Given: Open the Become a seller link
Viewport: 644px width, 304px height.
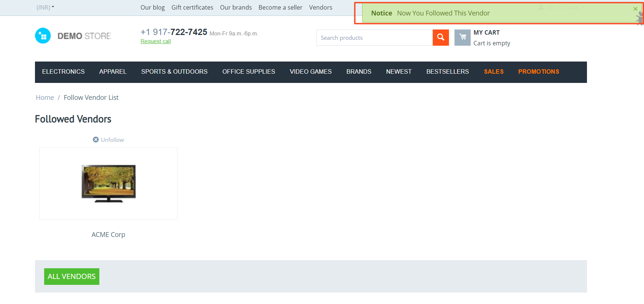Looking at the screenshot, I should 280,7.
